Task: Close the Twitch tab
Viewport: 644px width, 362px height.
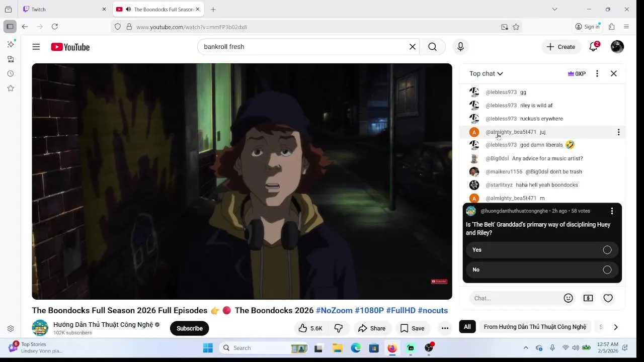Action: coord(104,9)
